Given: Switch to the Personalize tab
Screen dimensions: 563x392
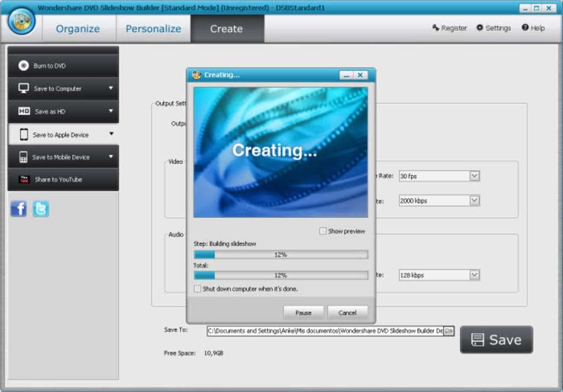Looking at the screenshot, I should 153,29.
